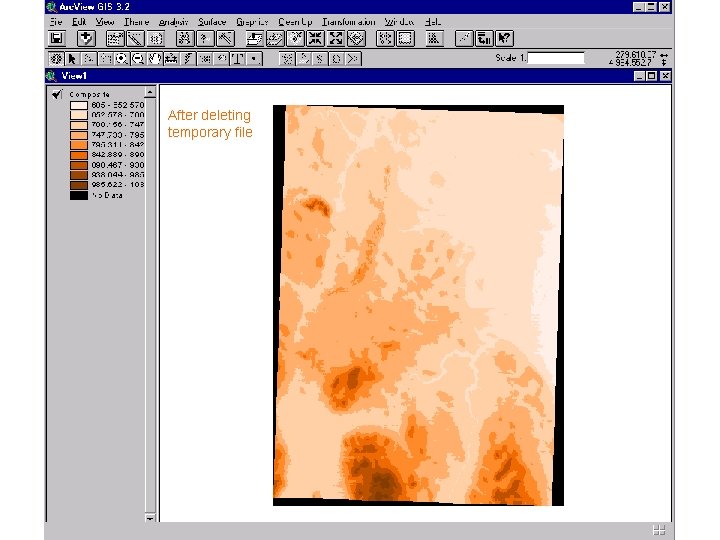Viewport: 720px width, 540px height.
Task: Click the ArcView GIS 3.2 title icon
Action: click(x=52, y=7)
